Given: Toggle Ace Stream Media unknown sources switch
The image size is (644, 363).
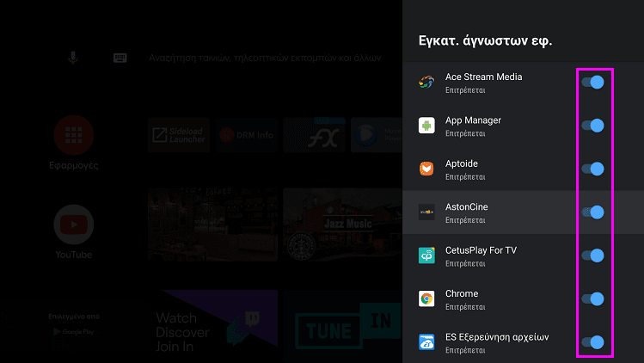Looking at the screenshot, I should [592, 83].
